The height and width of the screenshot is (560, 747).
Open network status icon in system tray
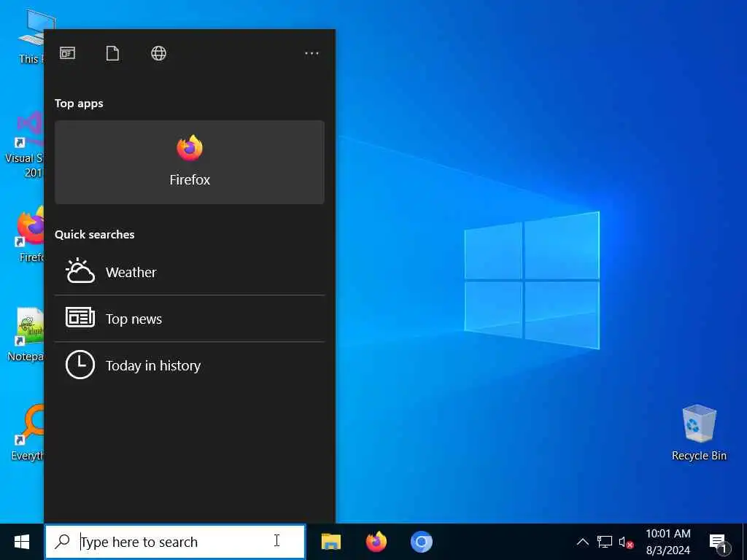pyautogui.click(x=605, y=542)
